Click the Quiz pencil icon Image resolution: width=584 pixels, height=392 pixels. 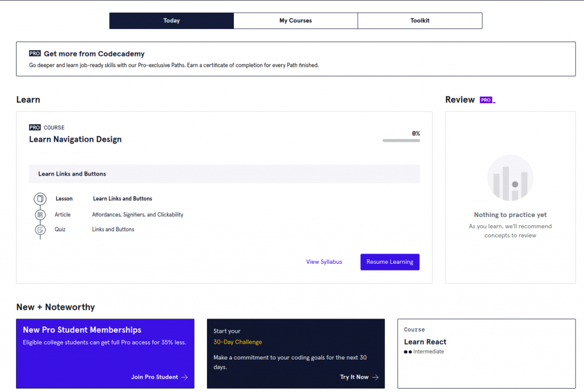(x=40, y=230)
